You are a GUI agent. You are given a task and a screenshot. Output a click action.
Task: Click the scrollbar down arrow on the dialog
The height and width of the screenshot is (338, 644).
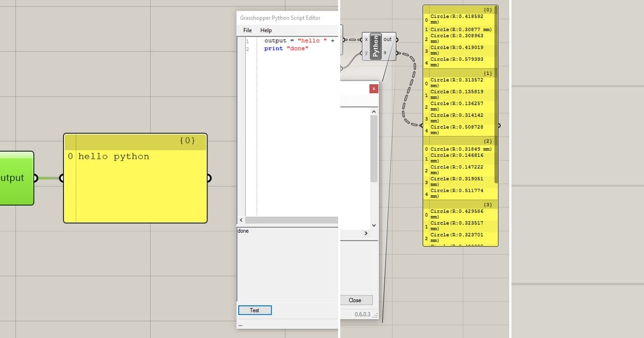pos(372,225)
